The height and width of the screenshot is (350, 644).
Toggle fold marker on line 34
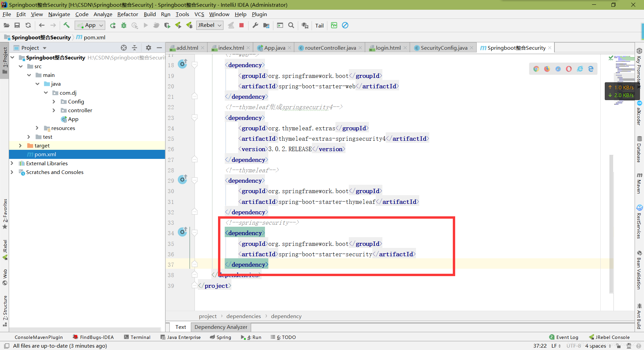(x=195, y=233)
